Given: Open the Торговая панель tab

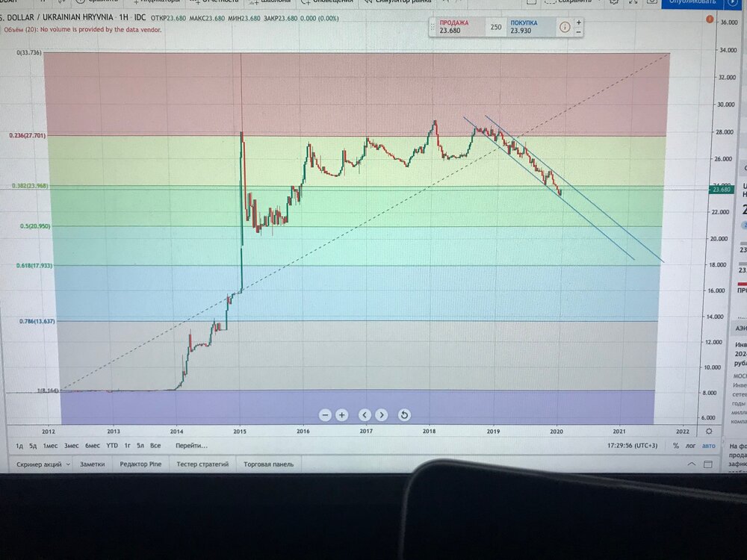Looking at the screenshot, I should pos(269,464).
